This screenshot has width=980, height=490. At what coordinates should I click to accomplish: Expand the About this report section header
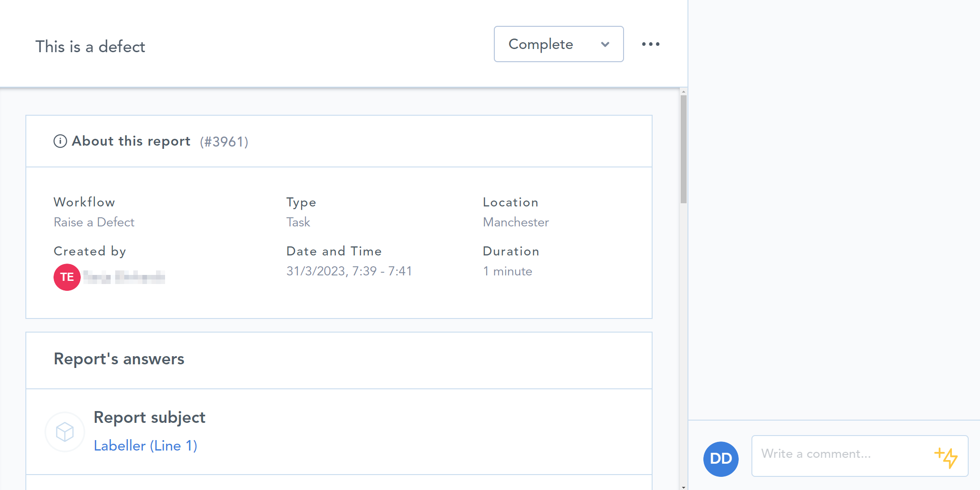[x=131, y=141]
